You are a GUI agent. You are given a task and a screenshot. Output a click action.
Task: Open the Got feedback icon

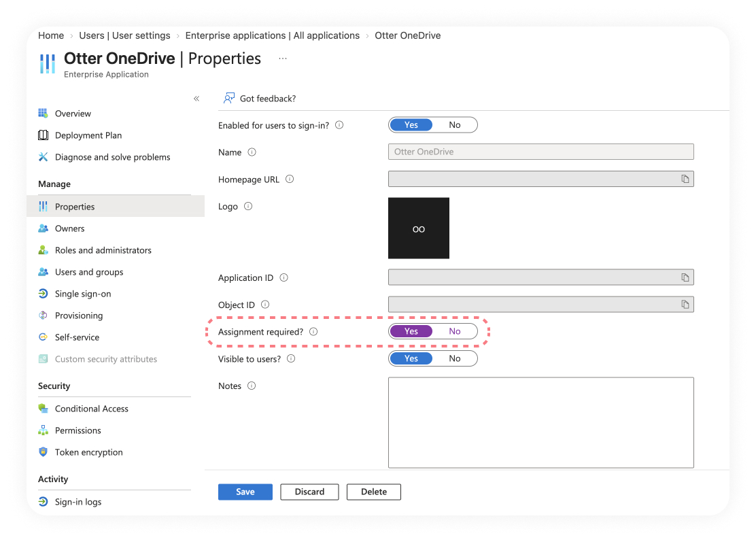(228, 99)
